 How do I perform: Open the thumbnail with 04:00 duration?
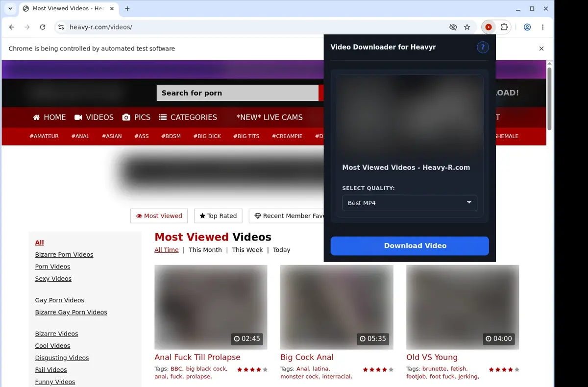click(x=463, y=307)
